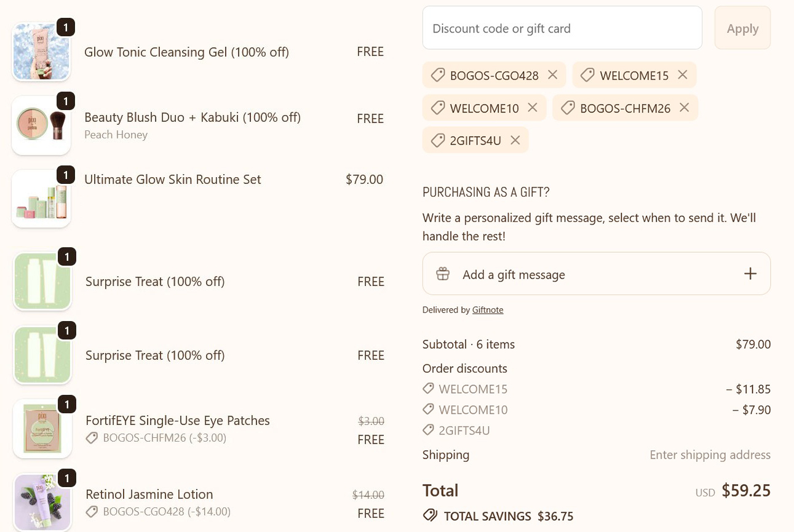Select FortifEYE Single-Use Eye Patches name
Screen dimensions: 794x532
(x=178, y=421)
